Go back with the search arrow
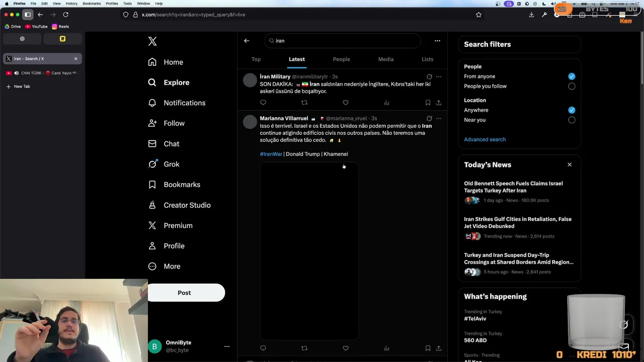The width and height of the screenshot is (644, 362). coord(247,41)
